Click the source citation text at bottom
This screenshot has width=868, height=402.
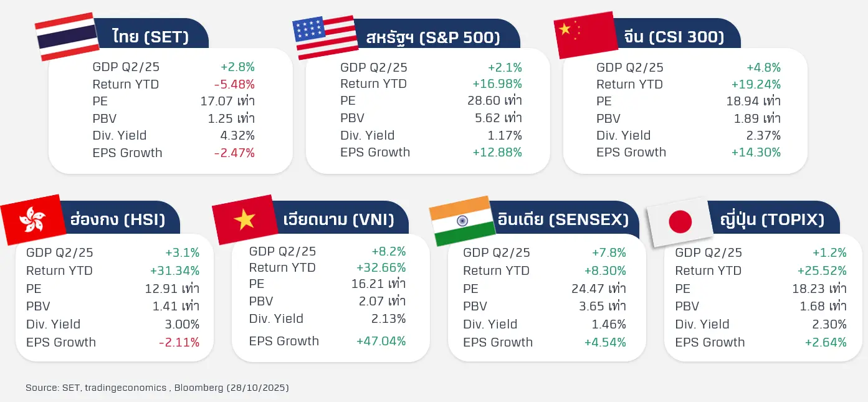click(x=157, y=388)
